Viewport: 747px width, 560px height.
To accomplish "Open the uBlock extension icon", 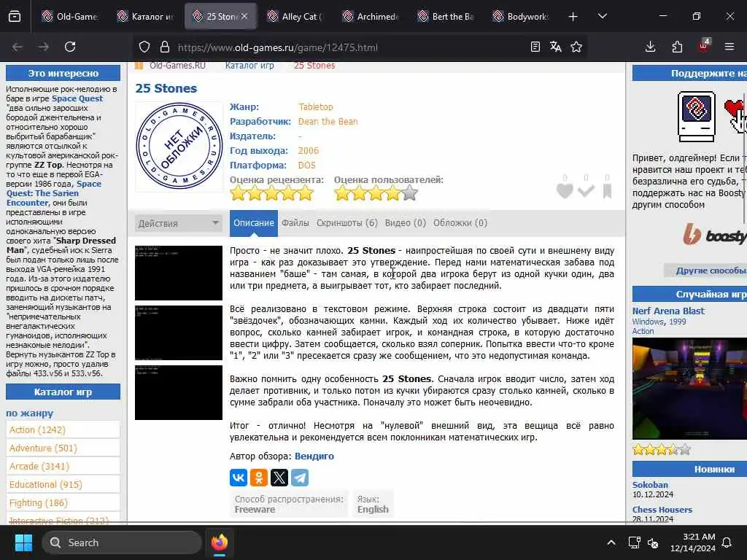I will [x=704, y=46].
